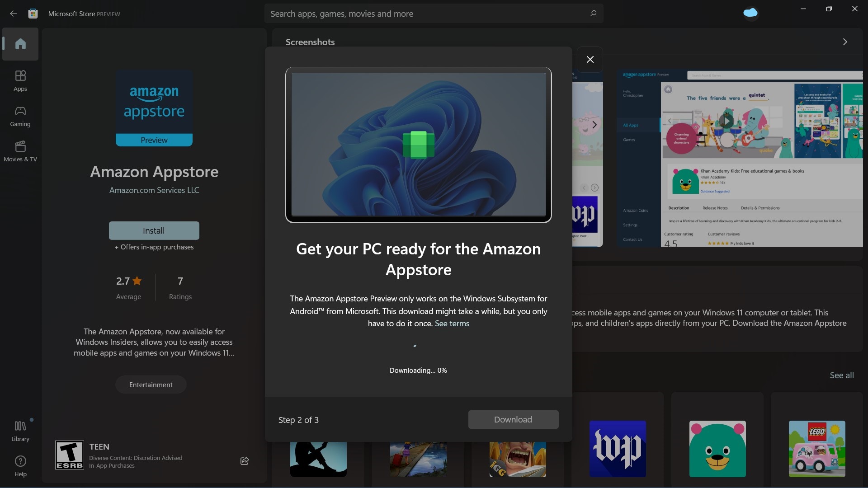
Task: Open the Lords Mobile game tile
Action: click(x=518, y=459)
